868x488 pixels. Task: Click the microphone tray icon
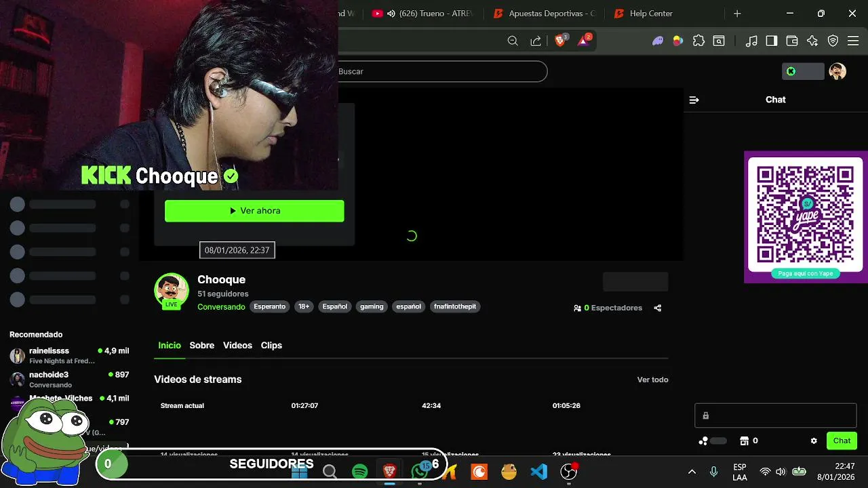click(x=713, y=472)
